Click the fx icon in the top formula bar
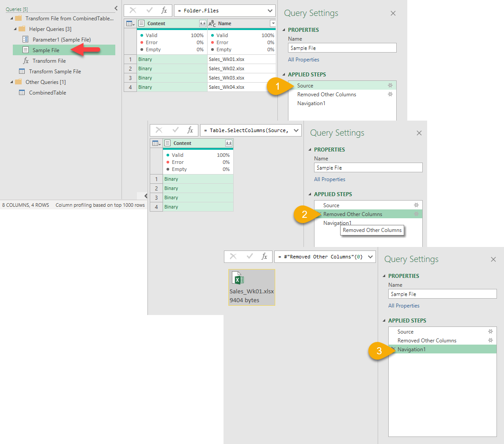This screenshot has width=504, height=444. pos(164,11)
